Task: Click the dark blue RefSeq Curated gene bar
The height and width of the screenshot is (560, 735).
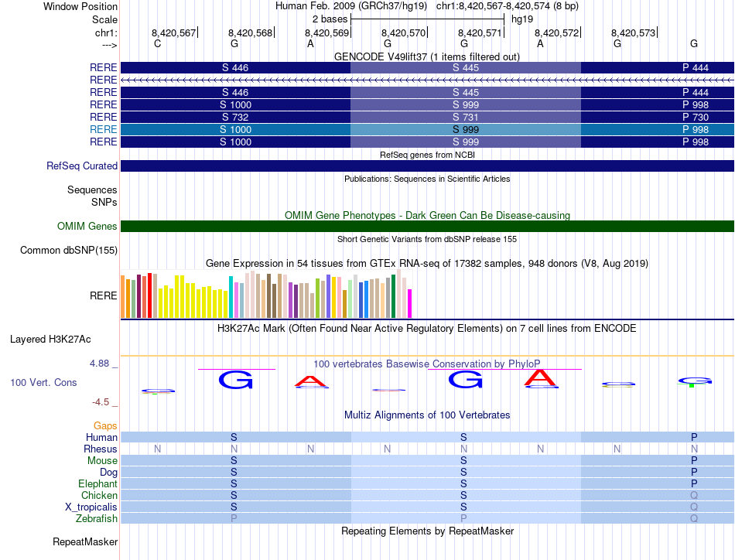Action: (427, 166)
